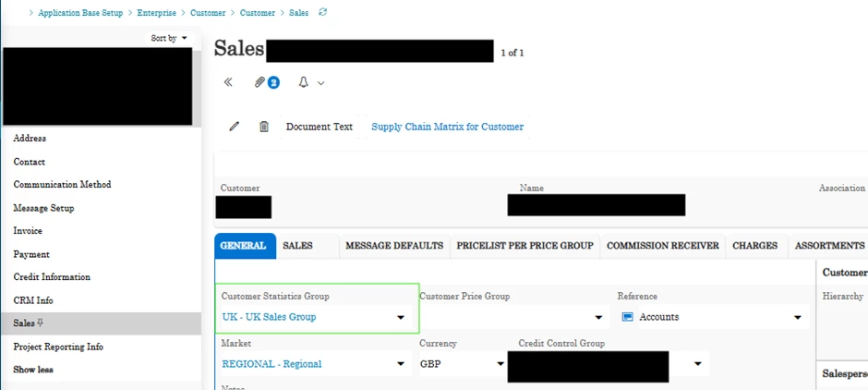Image resolution: width=868 pixels, height=390 pixels.
Task: Open Supply Chain Matrix for Customer link
Action: pyautogui.click(x=447, y=127)
